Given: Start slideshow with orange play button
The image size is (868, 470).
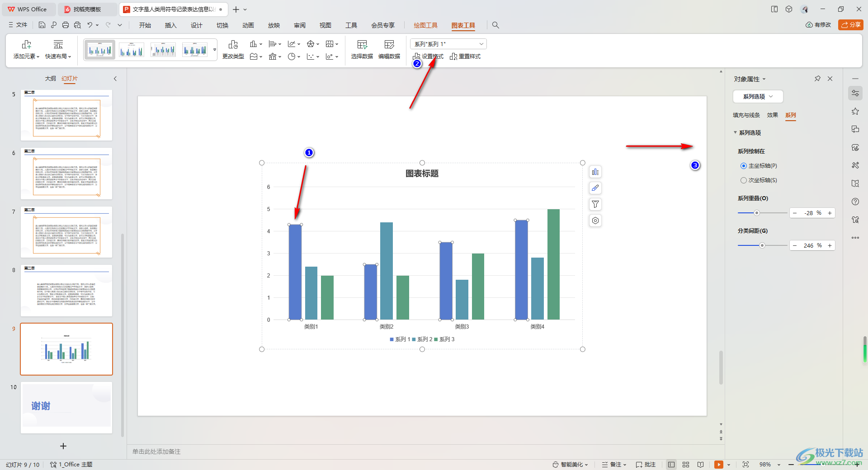Looking at the screenshot, I should point(719,465).
